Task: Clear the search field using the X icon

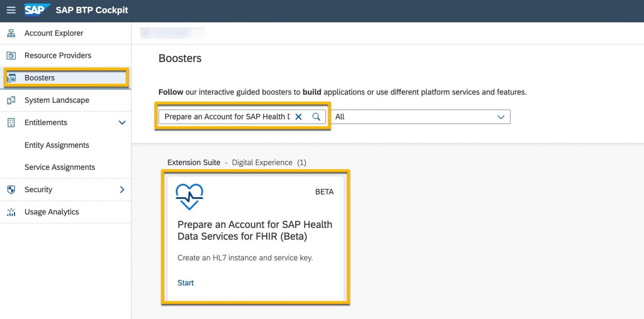Action: click(x=299, y=117)
